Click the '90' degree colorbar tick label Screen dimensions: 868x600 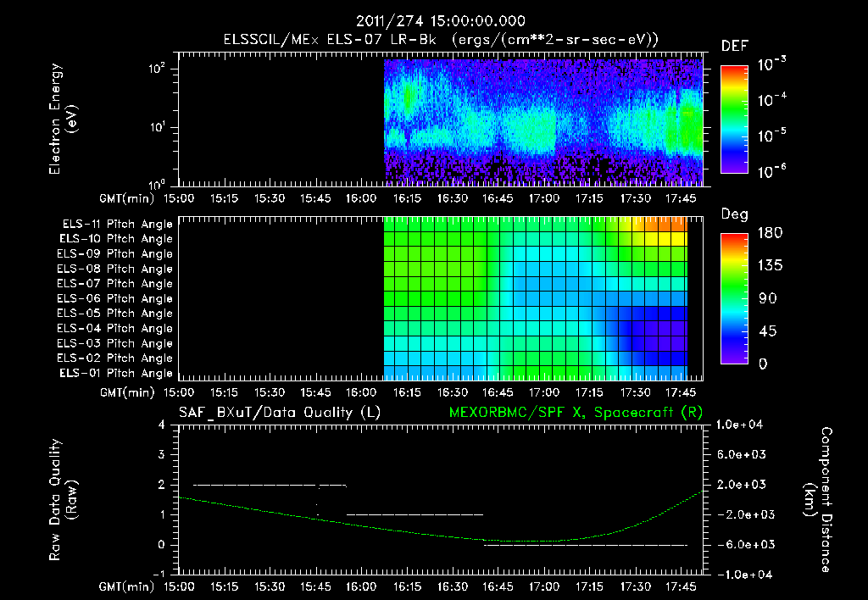click(x=768, y=299)
